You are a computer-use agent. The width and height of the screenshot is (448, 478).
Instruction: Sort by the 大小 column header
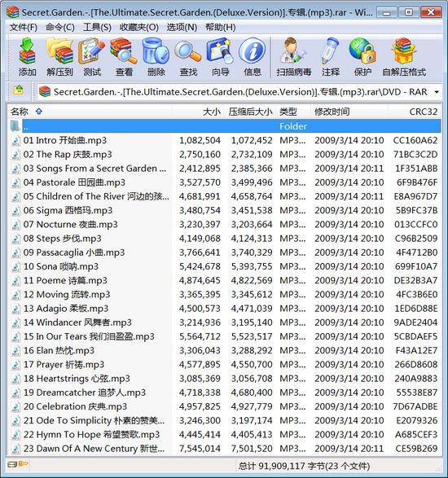click(198, 112)
